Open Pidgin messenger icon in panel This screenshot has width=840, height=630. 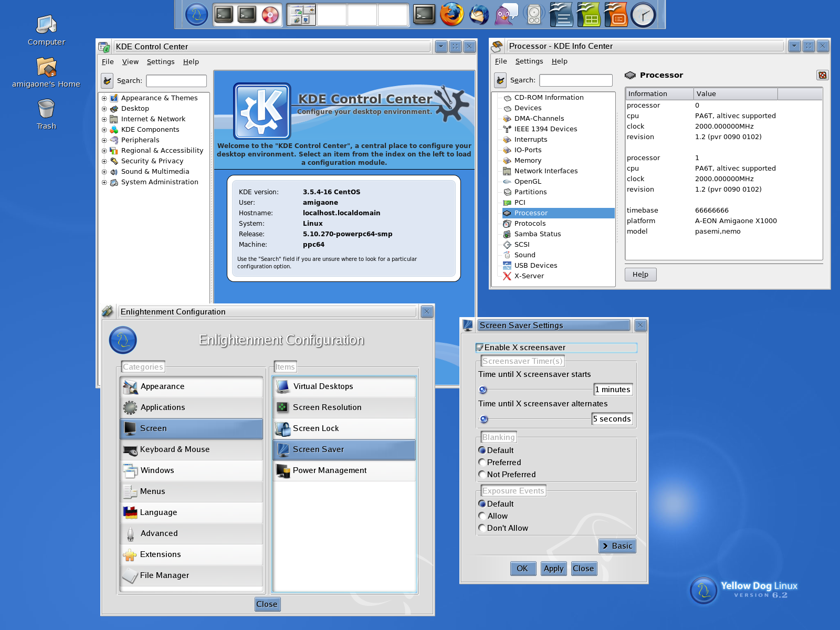point(506,14)
